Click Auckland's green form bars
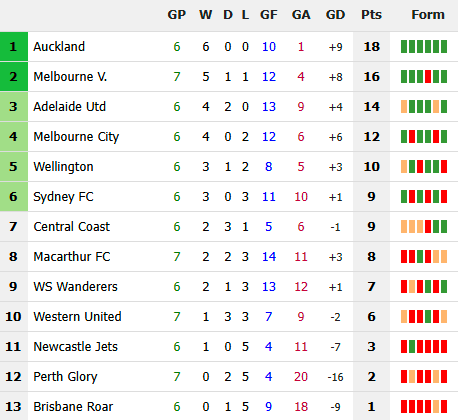This screenshot has width=458, height=420. pos(424,47)
